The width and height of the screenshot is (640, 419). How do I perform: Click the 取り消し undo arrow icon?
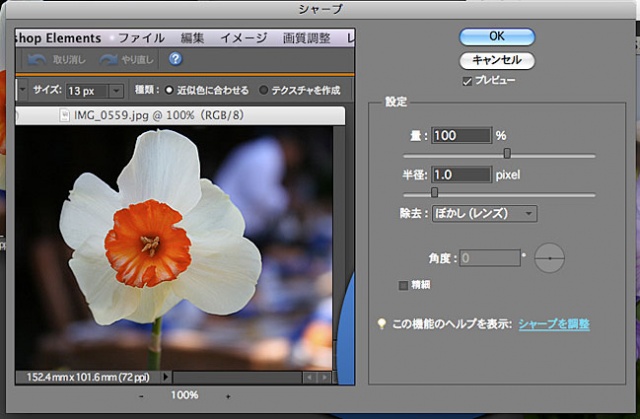(x=37, y=60)
